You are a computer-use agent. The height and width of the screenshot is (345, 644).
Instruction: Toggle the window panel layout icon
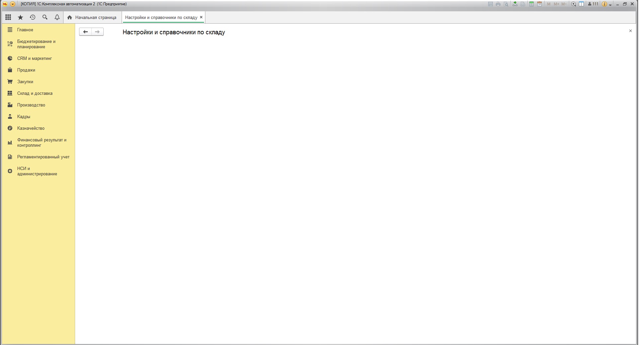[x=581, y=4]
